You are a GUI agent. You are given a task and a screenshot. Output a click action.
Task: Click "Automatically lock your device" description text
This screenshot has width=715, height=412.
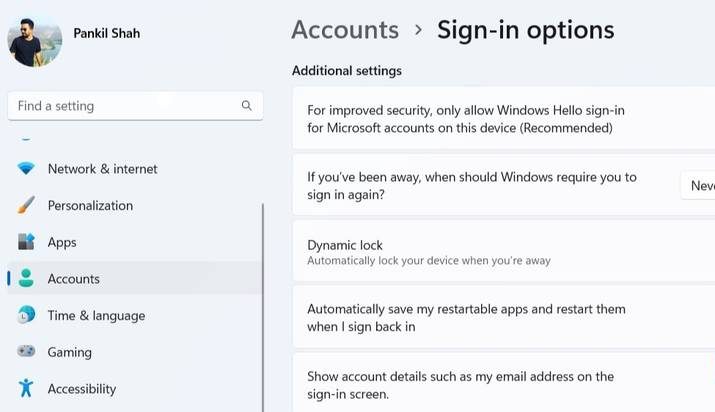pyautogui.click(x=429, y=261)
